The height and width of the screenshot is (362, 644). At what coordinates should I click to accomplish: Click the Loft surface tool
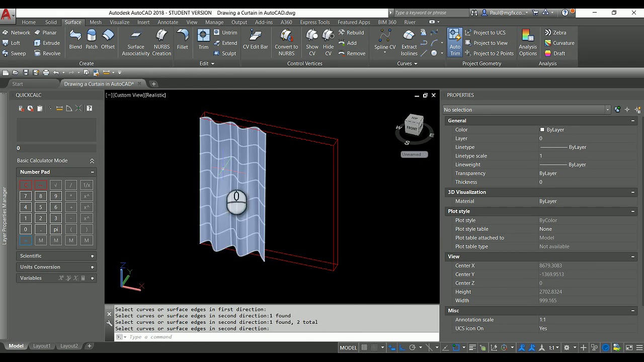tap(11, 43)
